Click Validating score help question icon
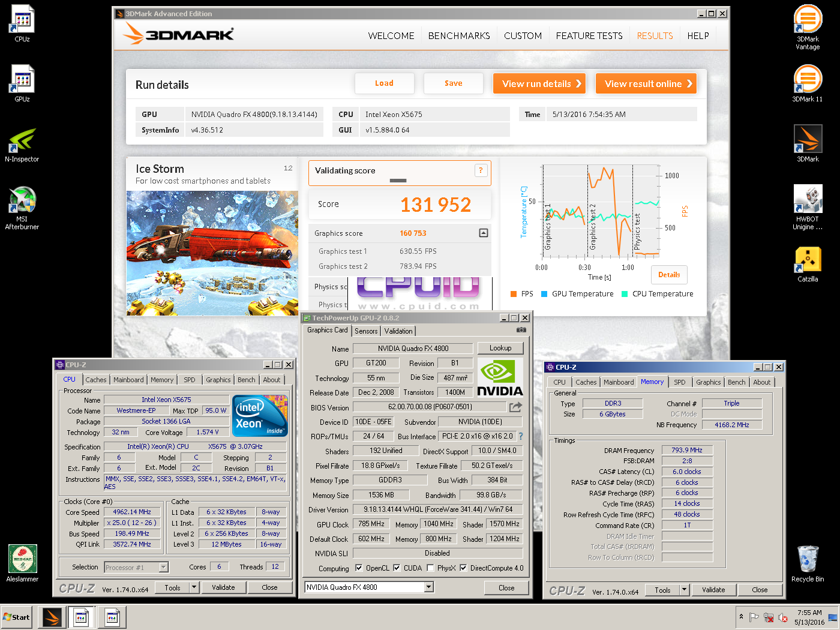The height and width of the screenshot is (630, 840). 481,170
